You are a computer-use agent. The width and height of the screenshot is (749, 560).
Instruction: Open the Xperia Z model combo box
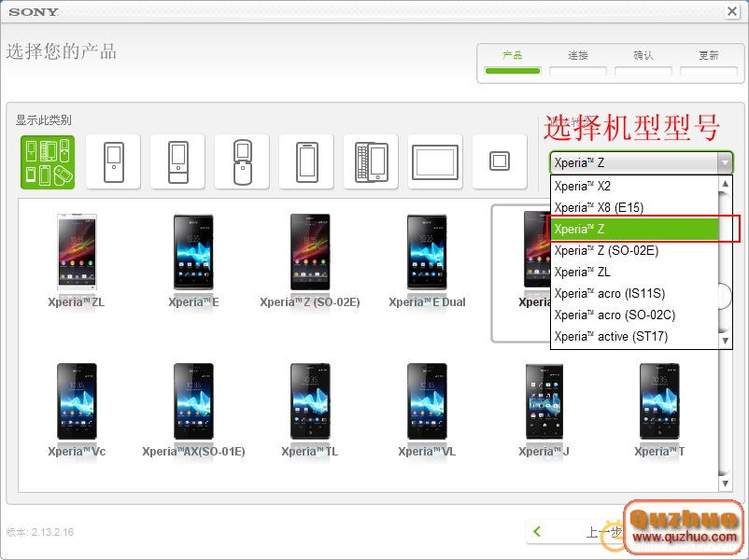[x=641, y=162]
